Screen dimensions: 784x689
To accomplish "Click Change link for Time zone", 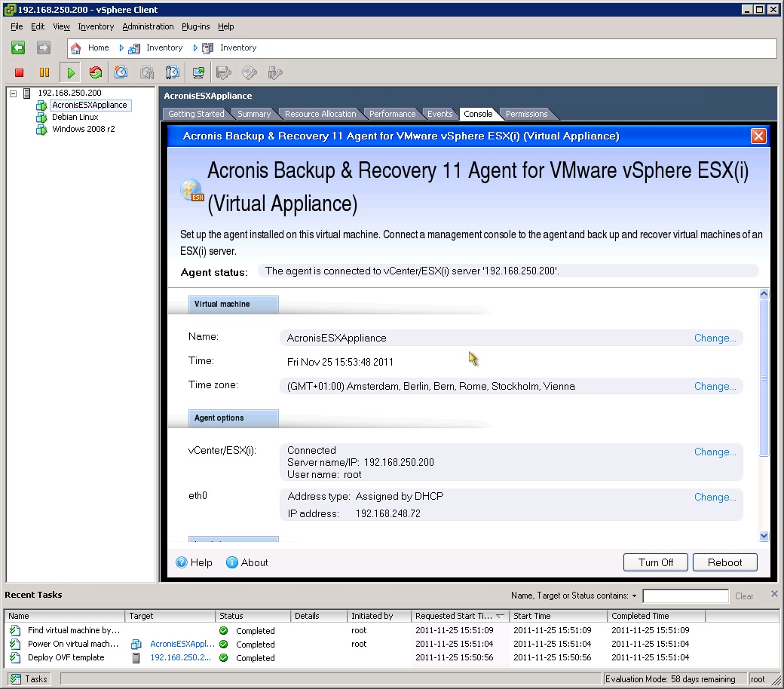I will (x=715, y=387).
